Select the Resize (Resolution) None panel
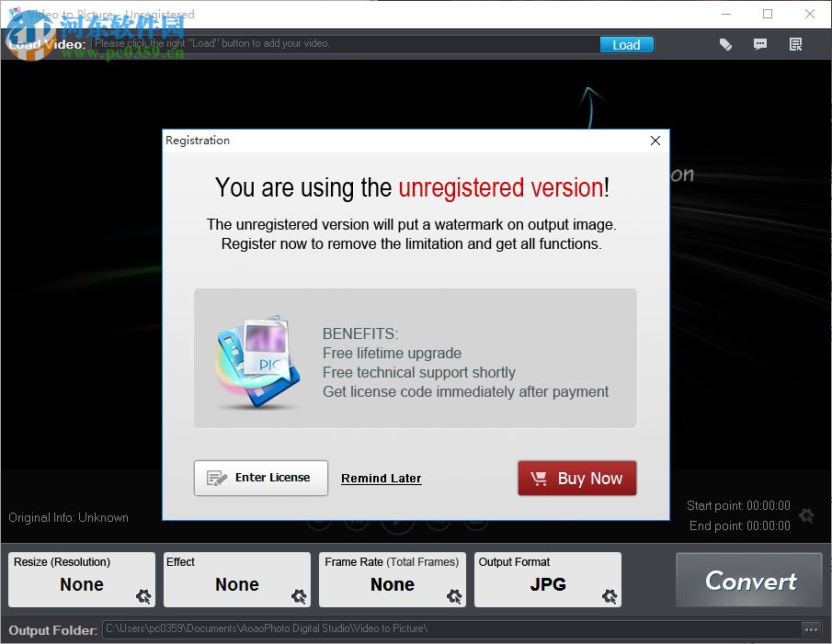Viewport: 832px width, 644px height. (82, 580)
